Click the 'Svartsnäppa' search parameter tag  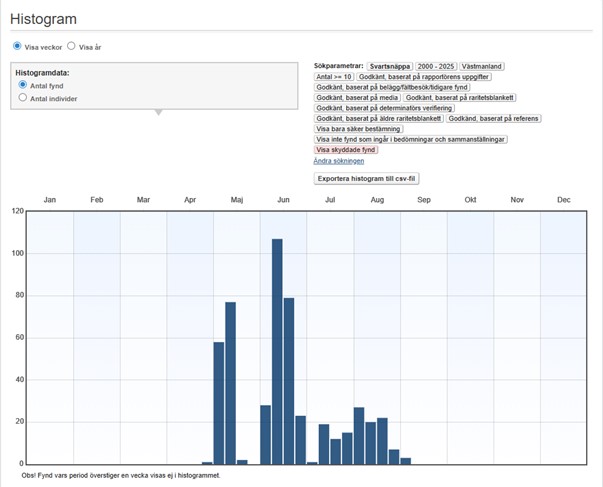click(x=389, y=66)
